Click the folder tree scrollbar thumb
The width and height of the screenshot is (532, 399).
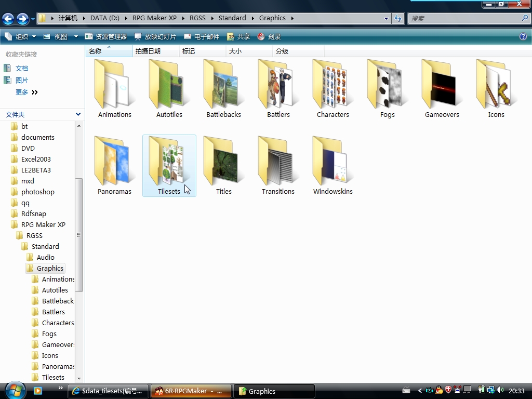pyautogui.click(x=79, y=235)
